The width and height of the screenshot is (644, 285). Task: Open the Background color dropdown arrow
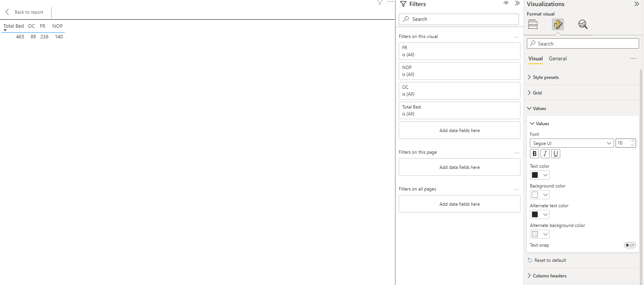[x=545, y=195]
